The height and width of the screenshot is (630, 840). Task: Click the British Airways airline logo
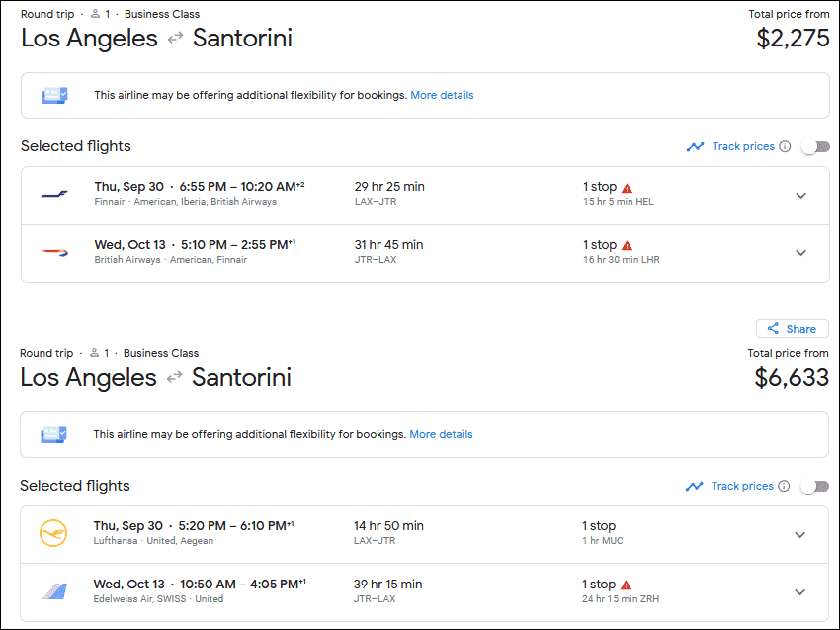coord(54,252)
